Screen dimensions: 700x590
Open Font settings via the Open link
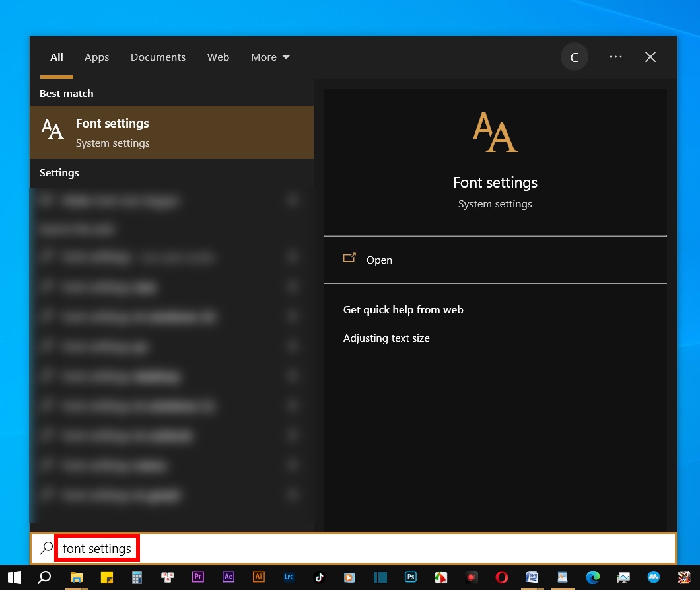click(x=379, y=260)
